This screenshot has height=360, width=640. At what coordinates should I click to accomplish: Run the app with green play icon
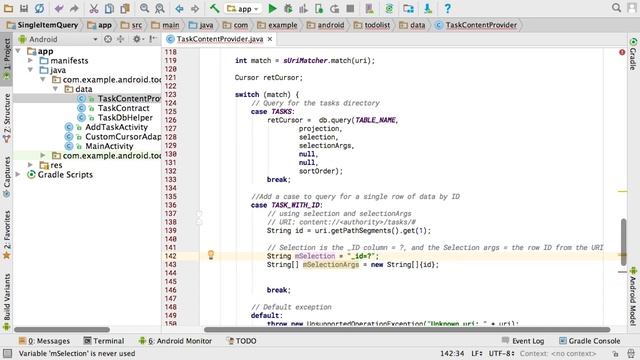(x=272, y=8)
